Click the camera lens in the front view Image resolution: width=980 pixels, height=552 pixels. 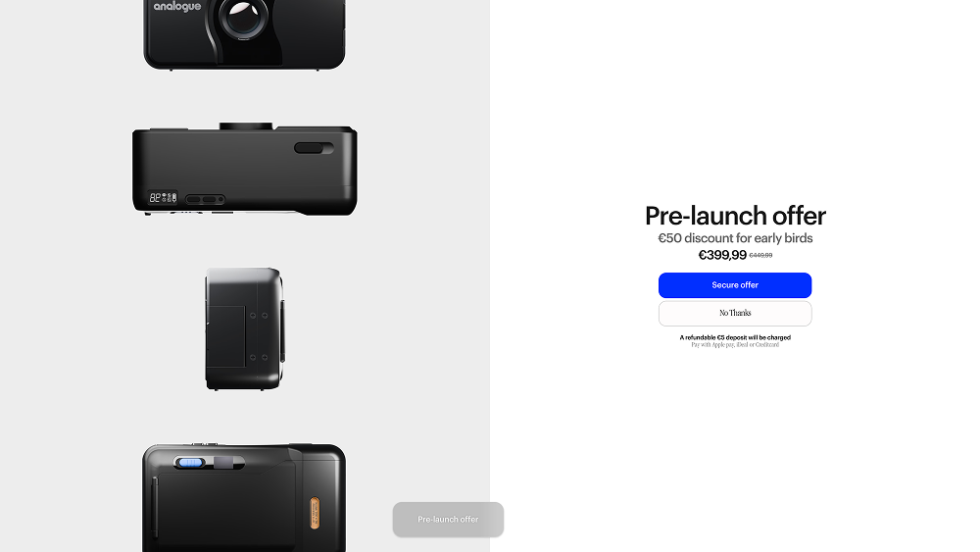pyautogui.click(x=244, y=18)
